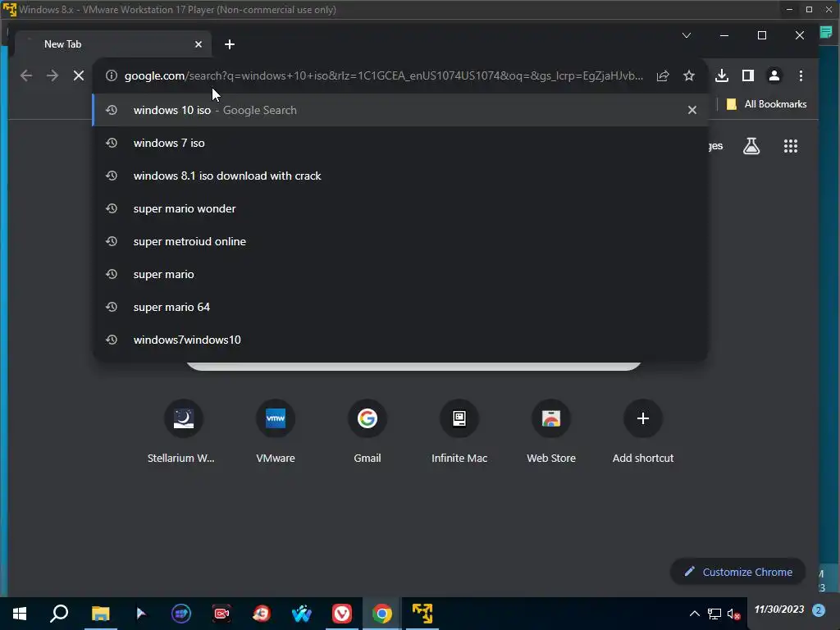Select 'super mario 64' suggestion
Viewport: 840px width, 630px height.
pyautogui.click(x=400, y=307)
